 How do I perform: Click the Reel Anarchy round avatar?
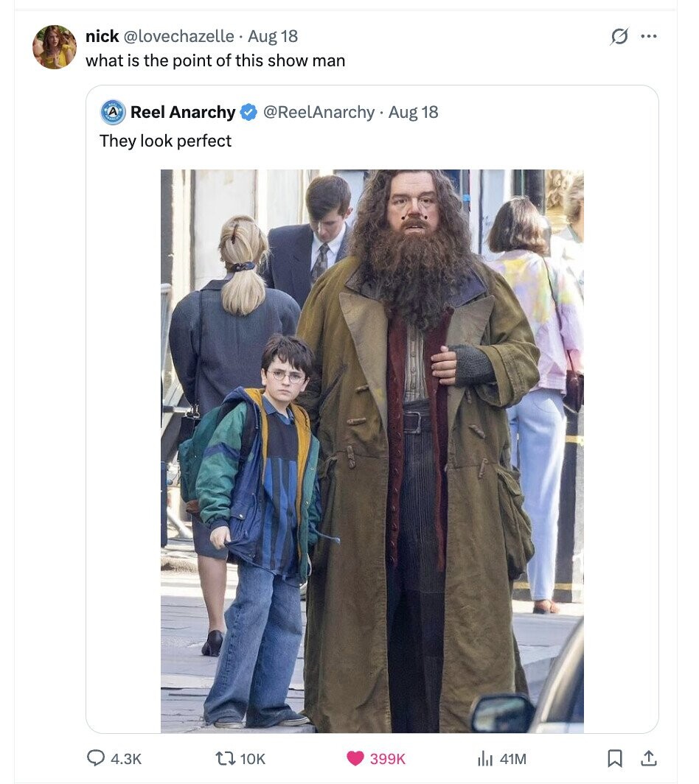click(113, 112)
